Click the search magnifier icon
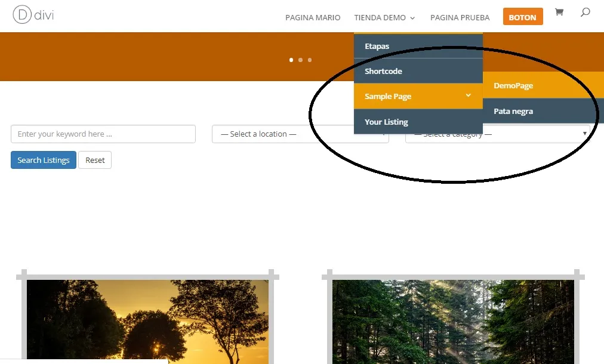 (x=585, y=13)
